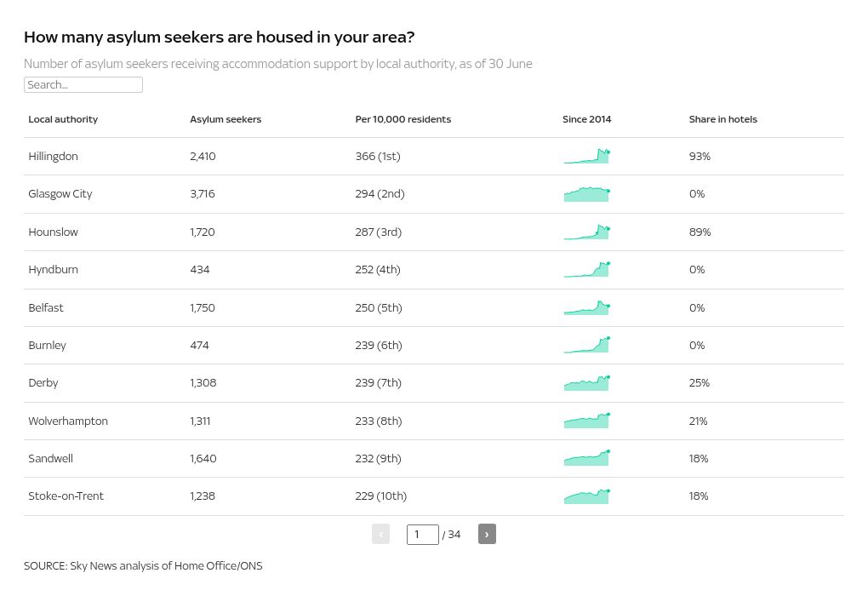This screenshot has height=596, width=868.
Task: Click Stoke-on-Trent's trend sparkline chart
Action: (587, 496)
